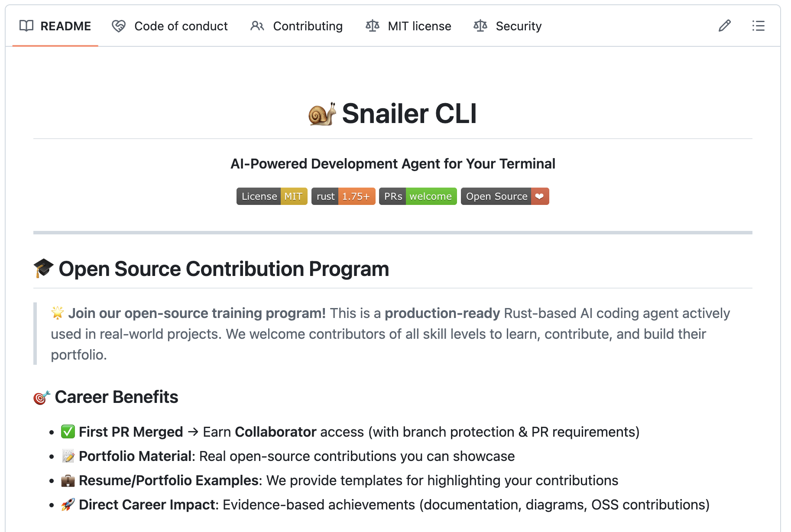
Task: Click the License MIT badge
Action: (272, 196)
